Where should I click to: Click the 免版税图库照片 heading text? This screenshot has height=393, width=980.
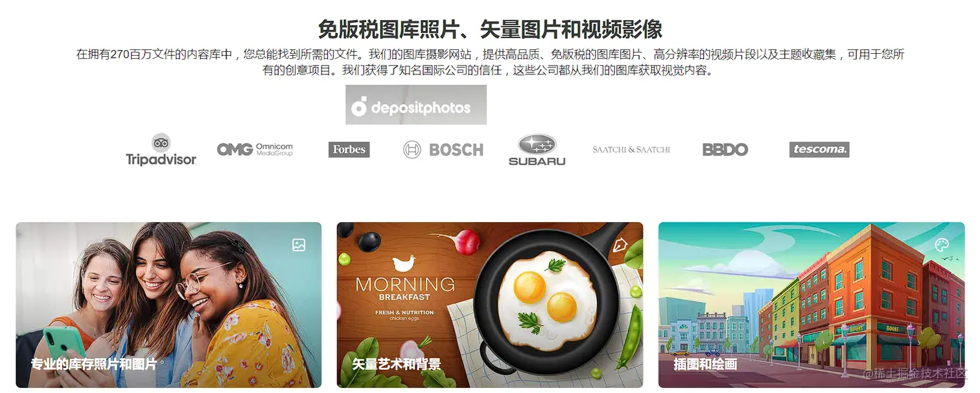(390, 30)
